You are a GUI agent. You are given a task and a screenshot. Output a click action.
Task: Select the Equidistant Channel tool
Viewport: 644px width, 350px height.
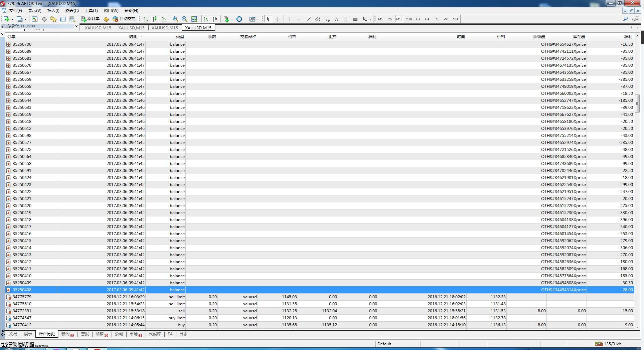coord(318,19)
